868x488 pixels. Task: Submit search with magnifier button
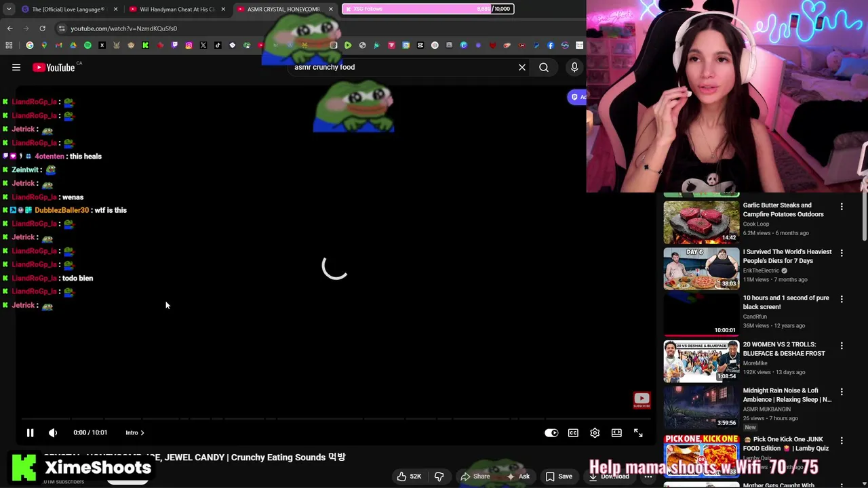pos(544,67)
